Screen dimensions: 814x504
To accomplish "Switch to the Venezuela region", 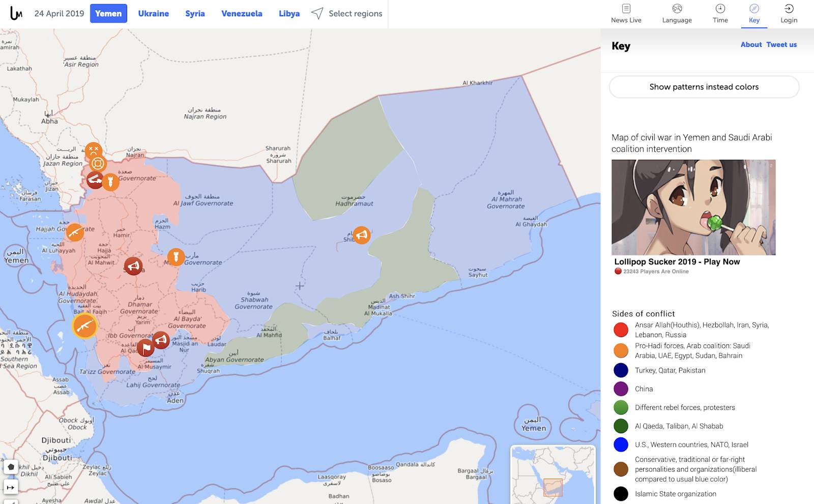I will tap(242, 13).
